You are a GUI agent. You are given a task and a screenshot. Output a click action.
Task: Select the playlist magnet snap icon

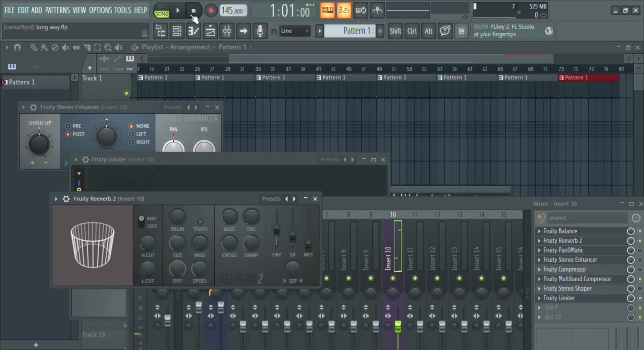pos(17,48)
